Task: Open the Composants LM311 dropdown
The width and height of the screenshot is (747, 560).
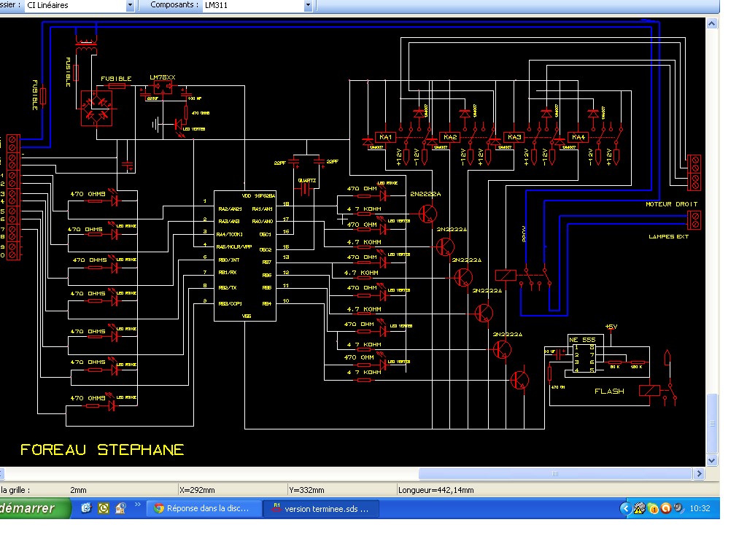Action: pos(308,5)
